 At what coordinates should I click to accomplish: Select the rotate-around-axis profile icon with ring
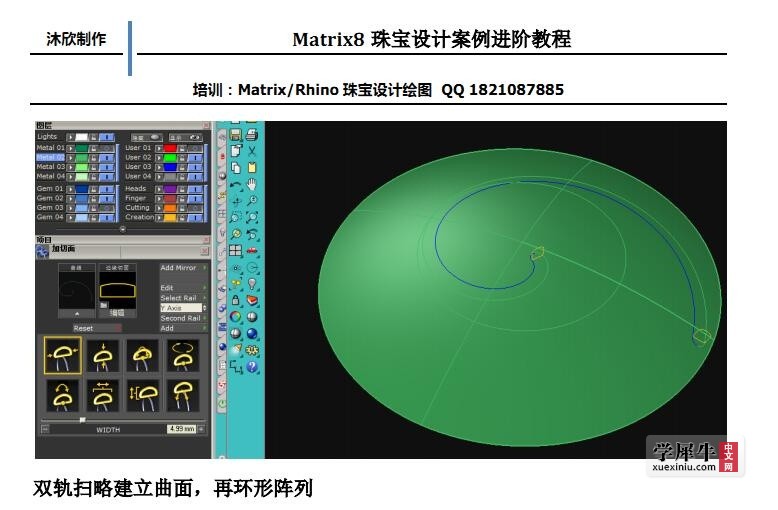click(183, 355)
